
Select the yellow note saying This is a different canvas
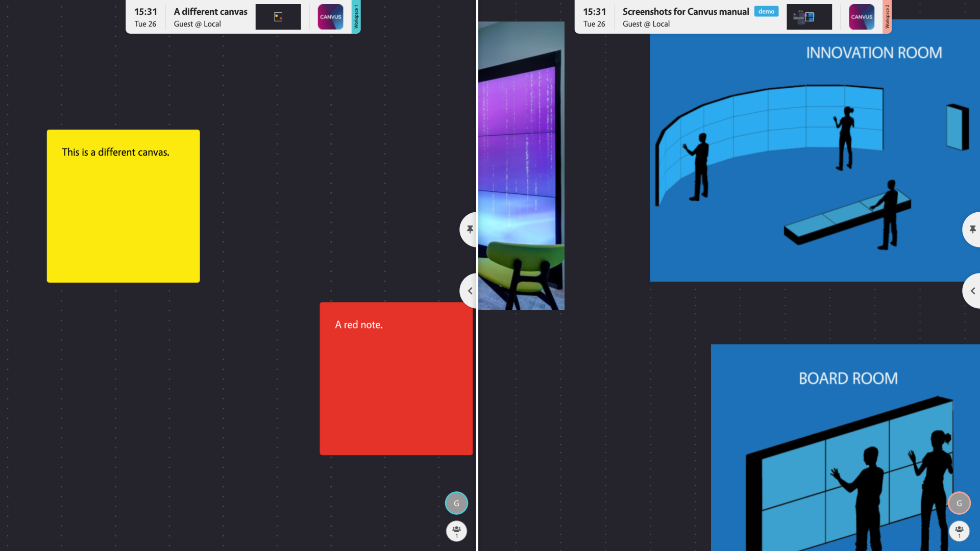[122, 205]
